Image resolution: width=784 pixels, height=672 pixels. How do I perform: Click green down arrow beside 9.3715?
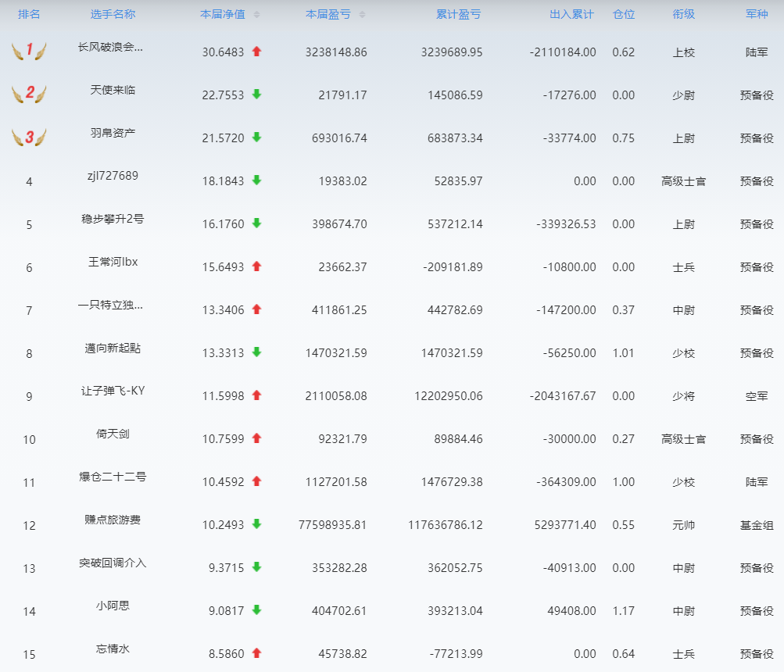tap(257, 567)
